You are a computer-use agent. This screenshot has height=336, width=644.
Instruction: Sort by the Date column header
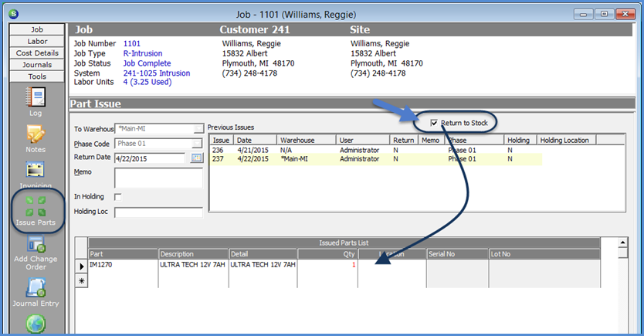(255, 140)
